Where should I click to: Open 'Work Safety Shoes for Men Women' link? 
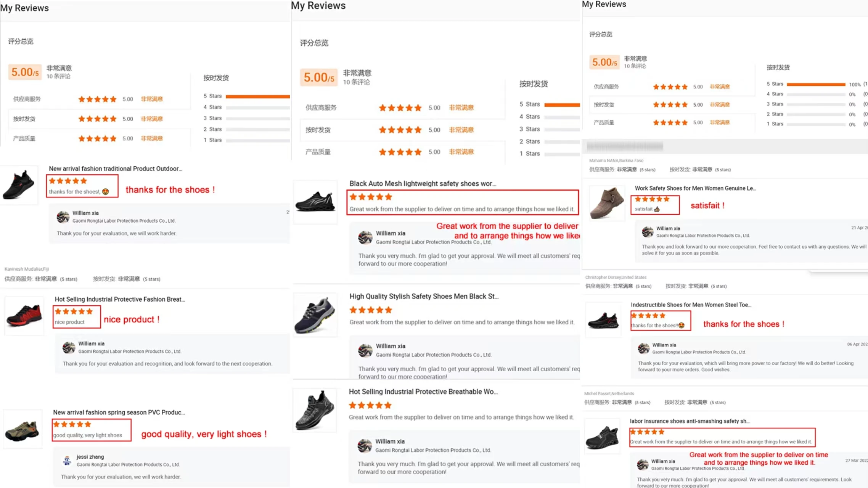tap(695, 188)
